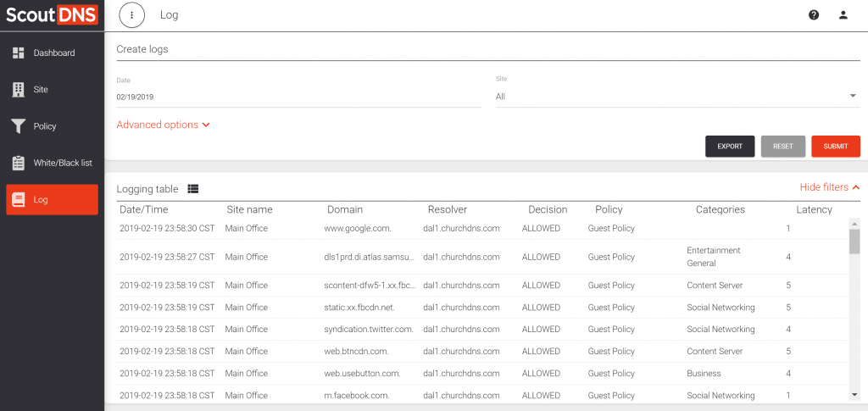Select the scontent-dfw5-1.xx.fbc... domain cell
868x411 pixels.
coord(369,286)
